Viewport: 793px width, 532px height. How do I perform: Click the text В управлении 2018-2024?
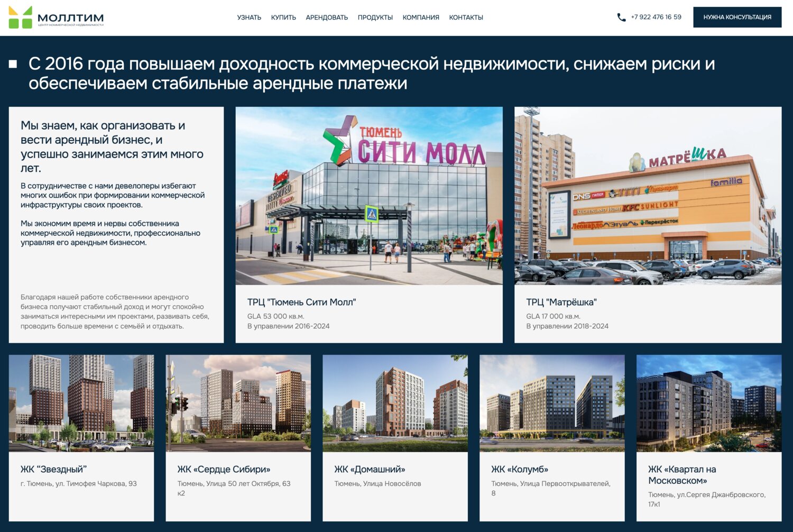click(x=567, y=326)
